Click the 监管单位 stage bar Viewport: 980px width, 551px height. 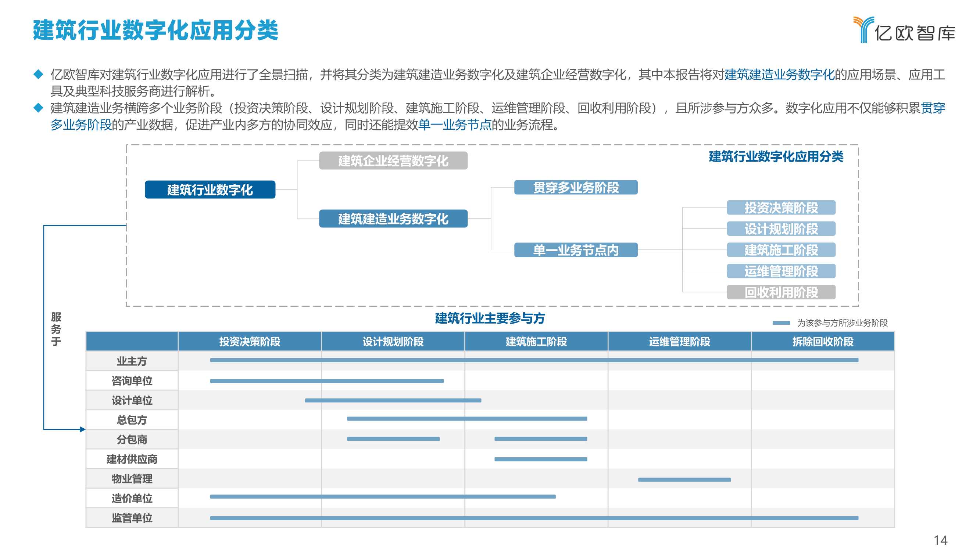pyautogui.click(x=534, y=518)
